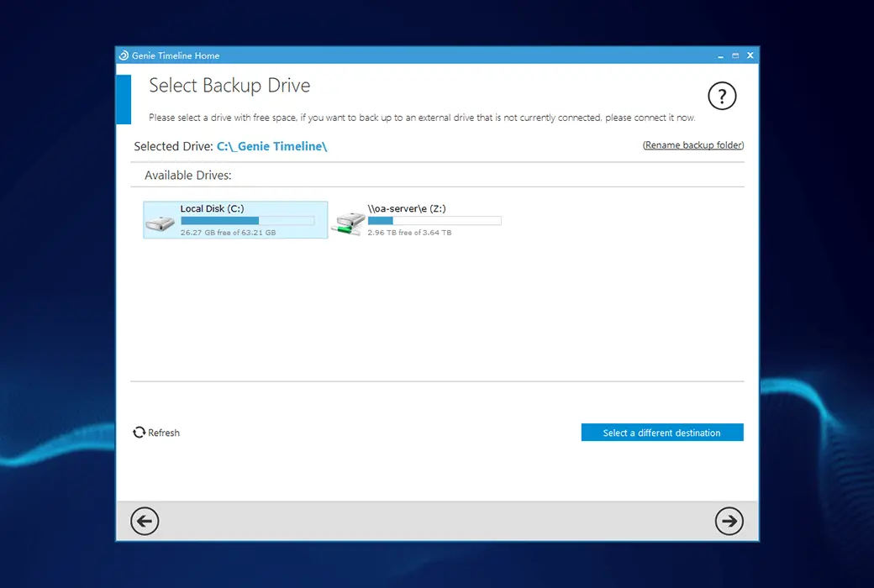
Task: Click the Refresh circular arrows icon
Action: (x=139, y=433)
